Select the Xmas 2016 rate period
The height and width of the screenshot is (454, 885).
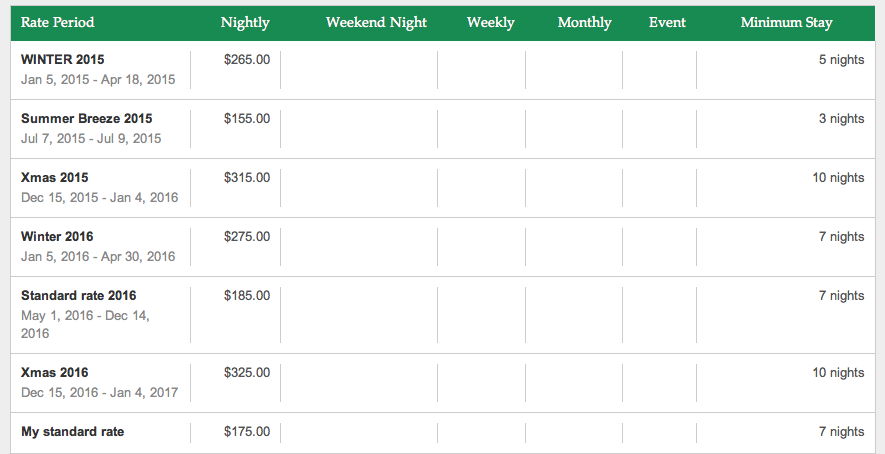55,373
